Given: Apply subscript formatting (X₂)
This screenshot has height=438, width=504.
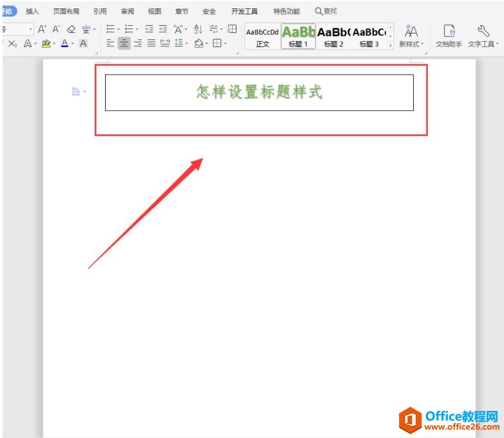Looking at the screenshot, I should click(x=12, y=43).
